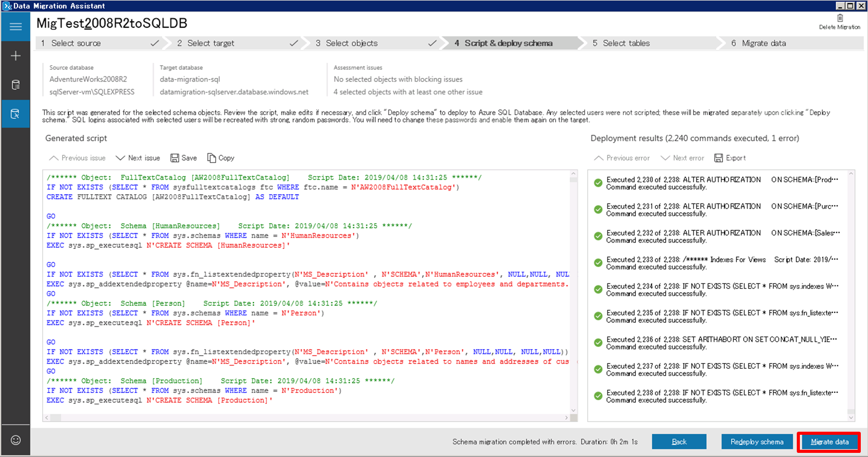Go to Previous issue in generated script
The image size is (868, 457).
point(77,158)
